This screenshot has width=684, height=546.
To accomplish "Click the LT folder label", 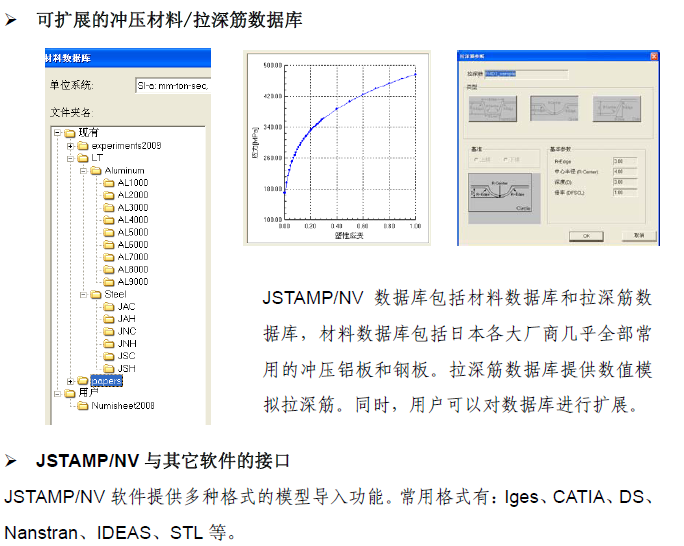I will [97, 158].
